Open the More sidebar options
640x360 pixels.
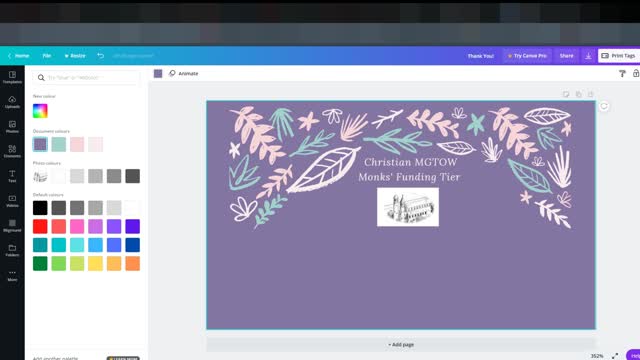(x=12, y=276)
